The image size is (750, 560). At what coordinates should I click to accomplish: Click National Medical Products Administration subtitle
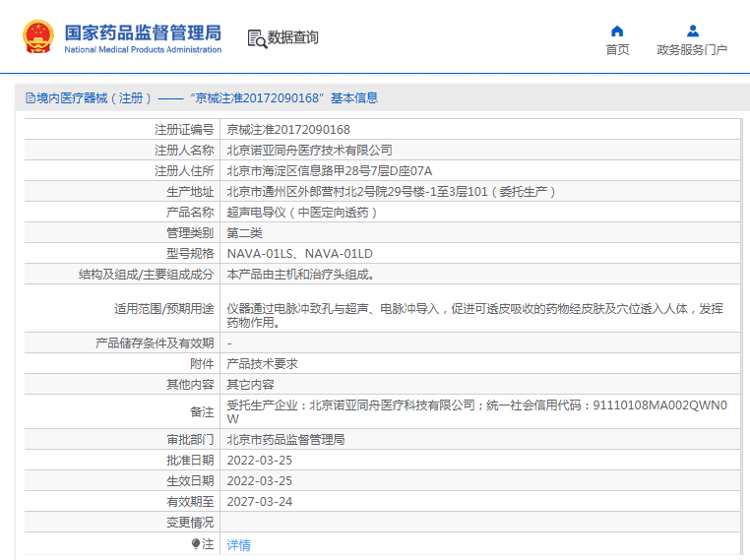pyautogui.click(x=143, y=50)
